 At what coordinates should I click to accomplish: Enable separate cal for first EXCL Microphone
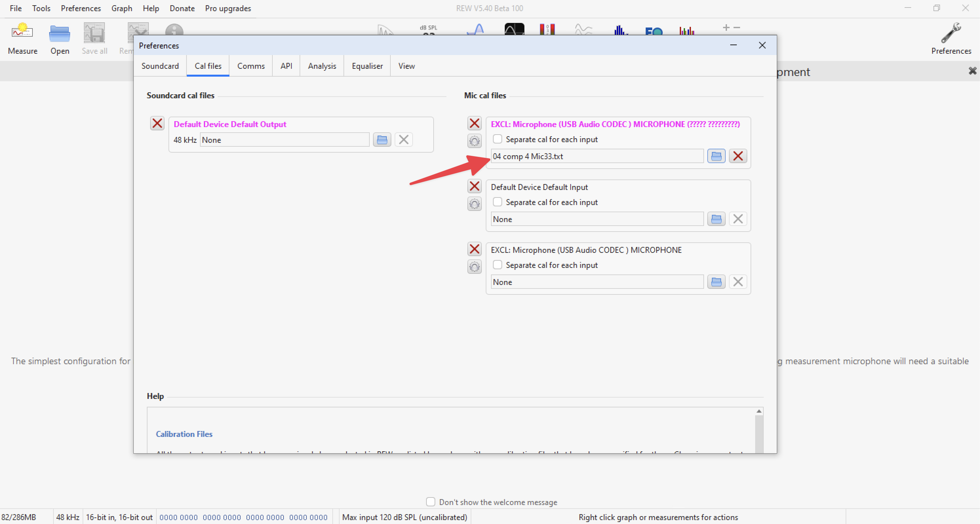tap(497, 139)
